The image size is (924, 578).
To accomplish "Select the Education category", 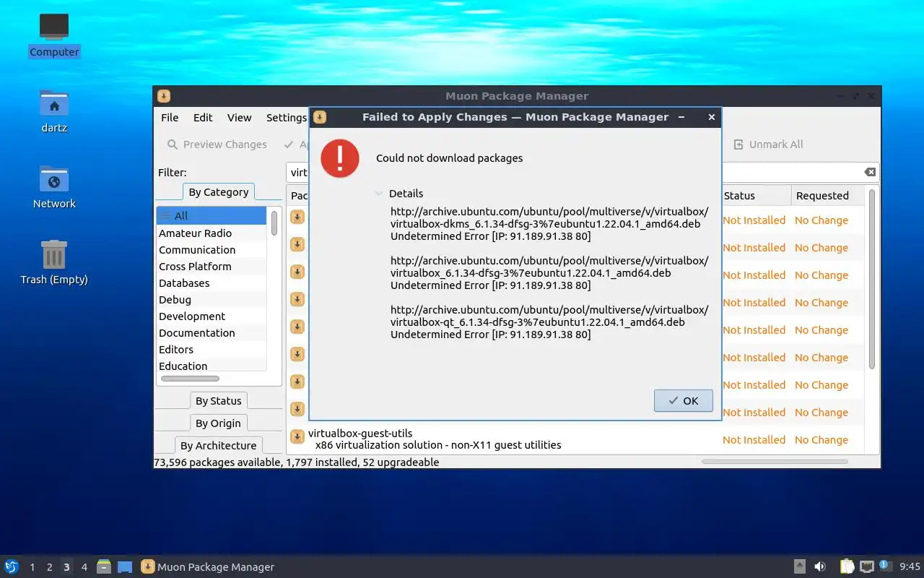I will 212,366.
